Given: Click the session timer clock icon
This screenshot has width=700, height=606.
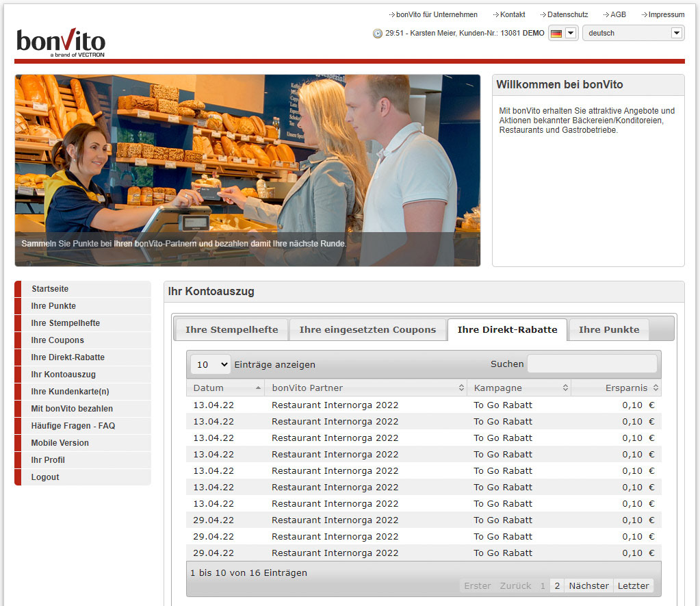Looking at the screenshot, I should tap(378, 34).
